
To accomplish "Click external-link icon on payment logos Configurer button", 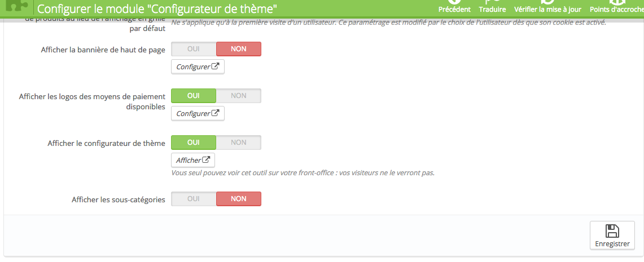I will (215, 113).
